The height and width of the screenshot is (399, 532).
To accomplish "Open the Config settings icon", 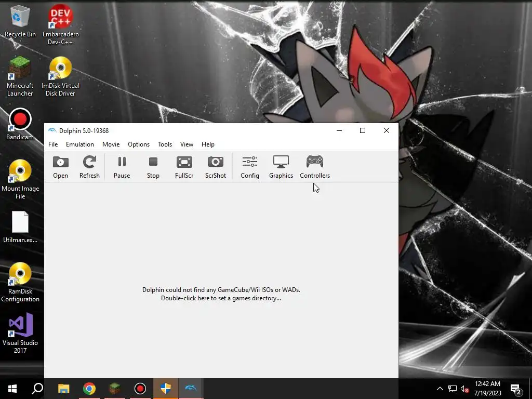I will [250, 167].
